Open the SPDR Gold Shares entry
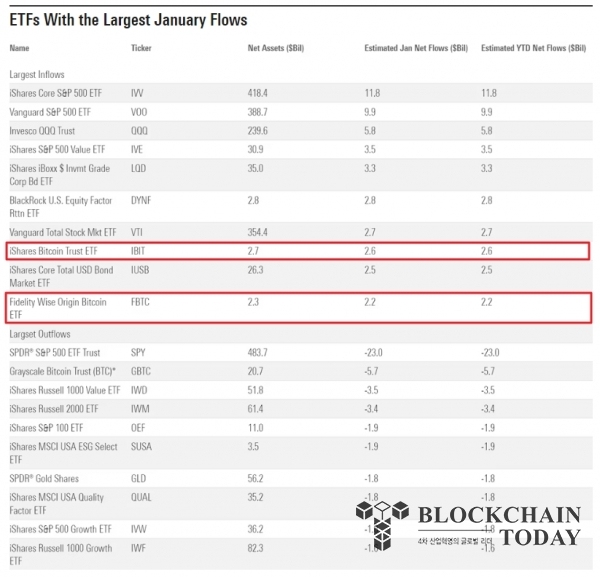The width and height of the screenshot is (600, 577). (44, 479)
